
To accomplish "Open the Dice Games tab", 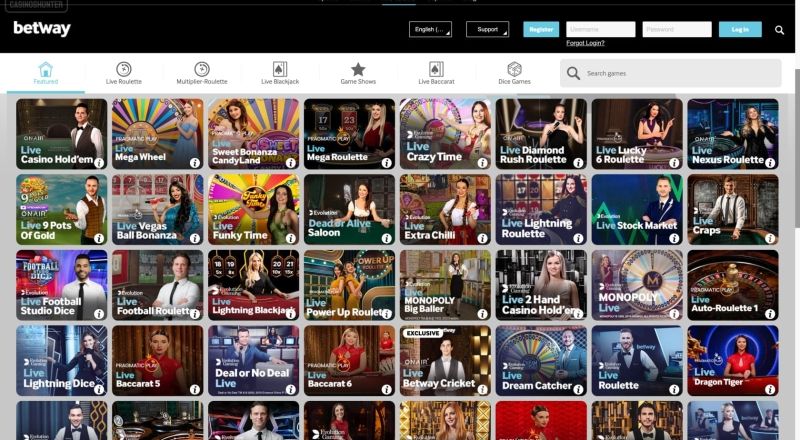I will tap(514, 74).
